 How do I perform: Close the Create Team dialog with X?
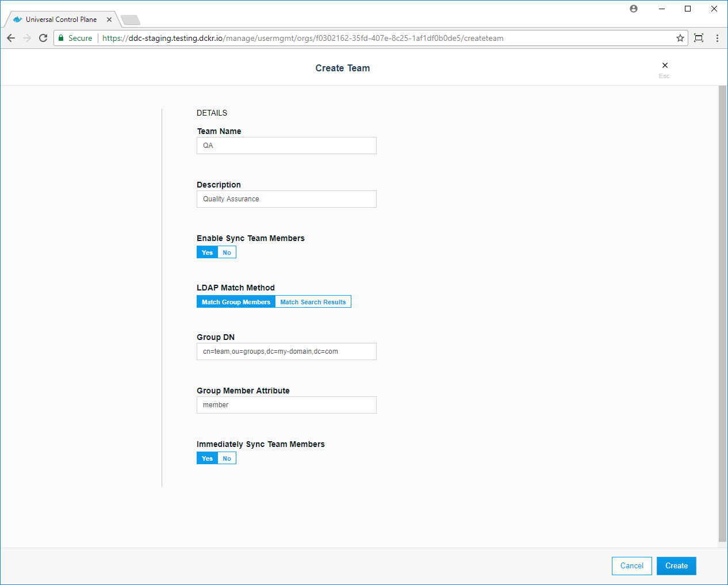[x=665, y=66]
